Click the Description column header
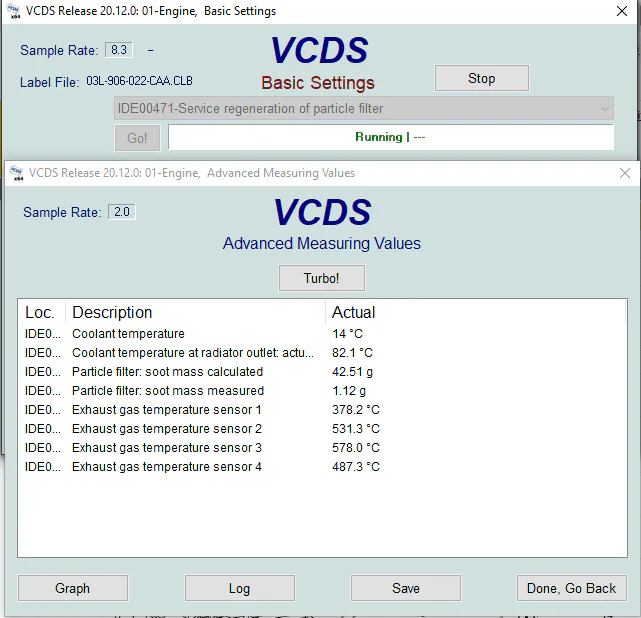Viewport: 641px width, 618px height. (x=112, y=313)
